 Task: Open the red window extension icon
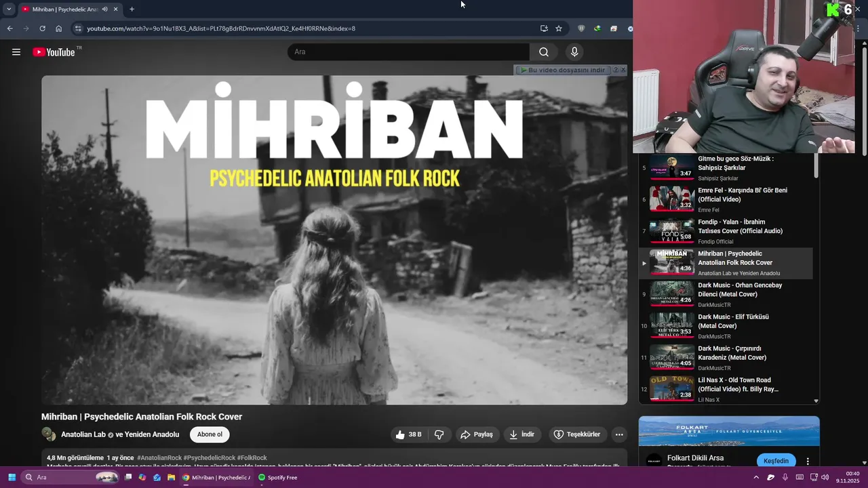pos(614,28)
